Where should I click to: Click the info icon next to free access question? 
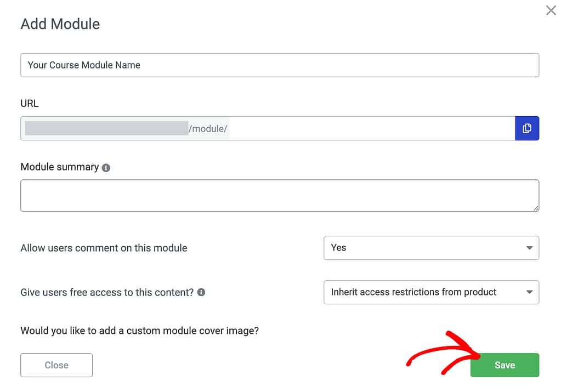201,292
